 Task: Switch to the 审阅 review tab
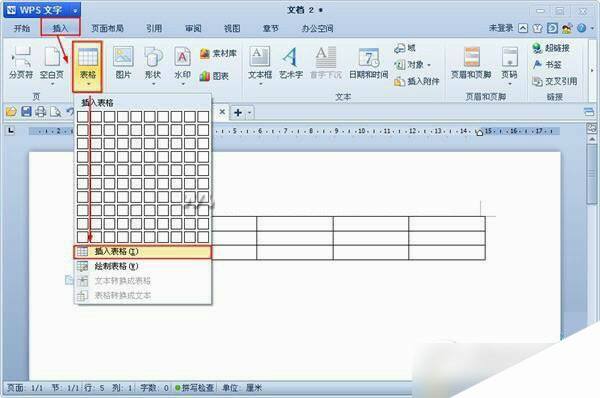tap(193, 28)
